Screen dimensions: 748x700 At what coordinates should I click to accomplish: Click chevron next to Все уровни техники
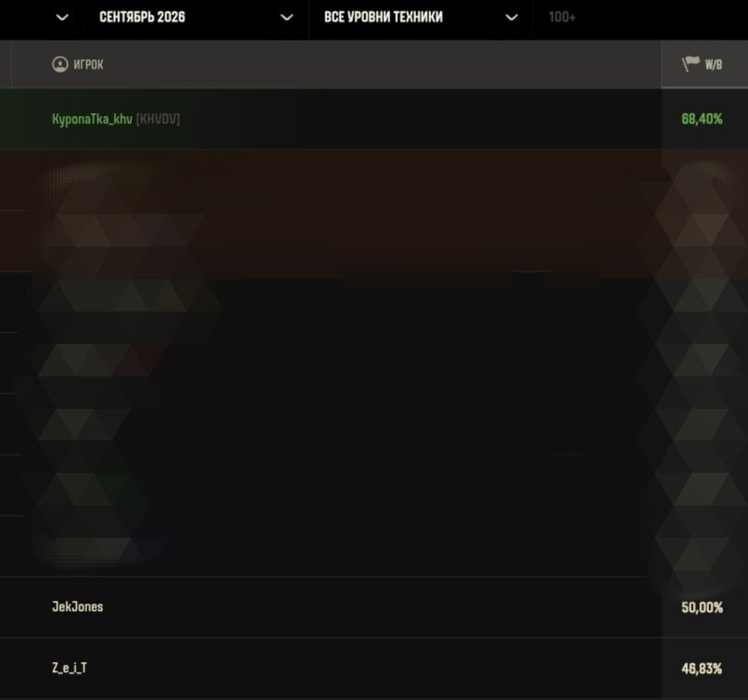tap(512, 18)
